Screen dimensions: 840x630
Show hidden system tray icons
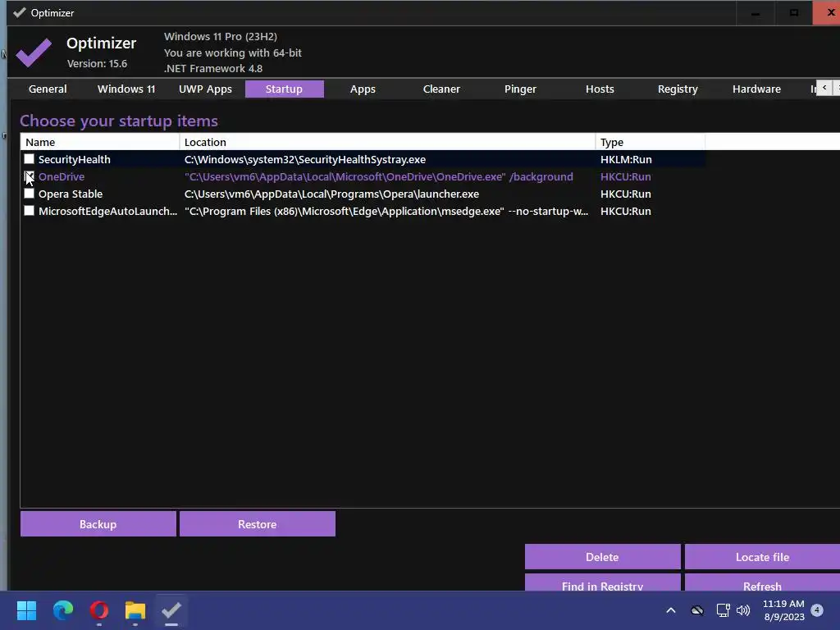tap(671, 610)
